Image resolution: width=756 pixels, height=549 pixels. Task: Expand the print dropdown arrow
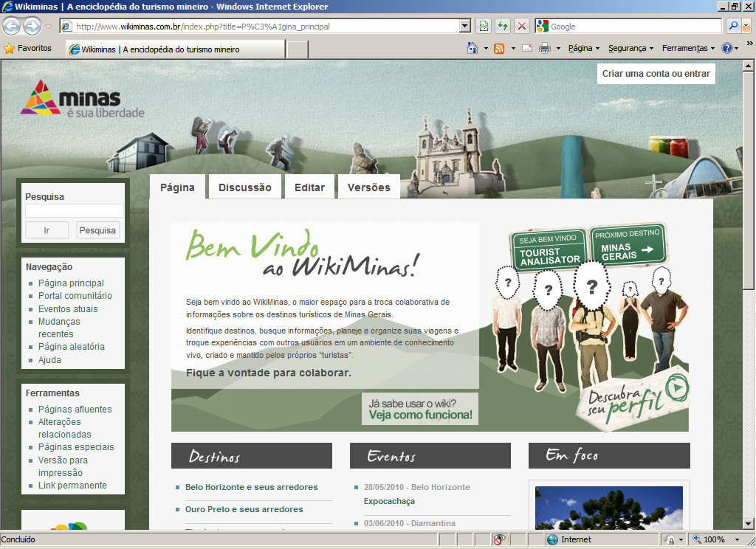coord(558,48)
